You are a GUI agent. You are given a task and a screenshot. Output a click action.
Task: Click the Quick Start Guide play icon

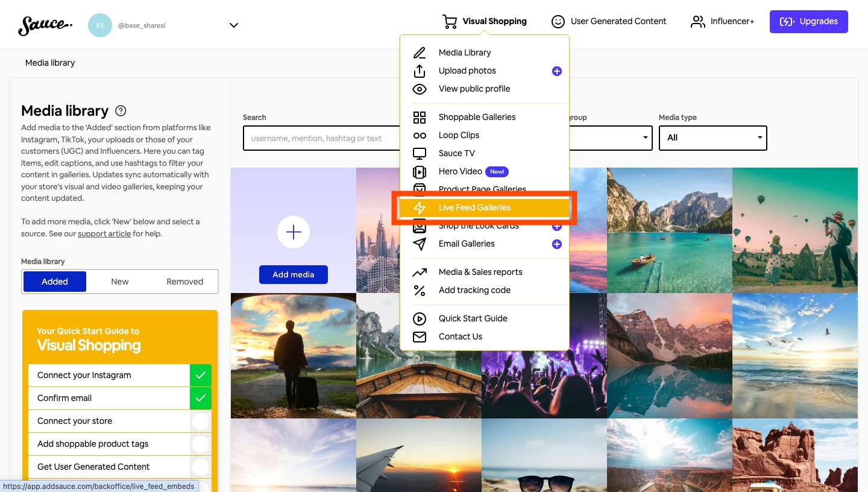pyautogui.click(x=420, y=319)
